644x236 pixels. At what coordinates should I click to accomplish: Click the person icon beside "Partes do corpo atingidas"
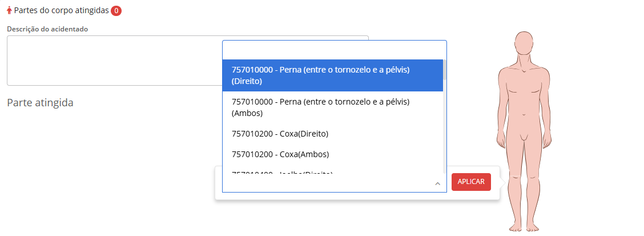9,11
